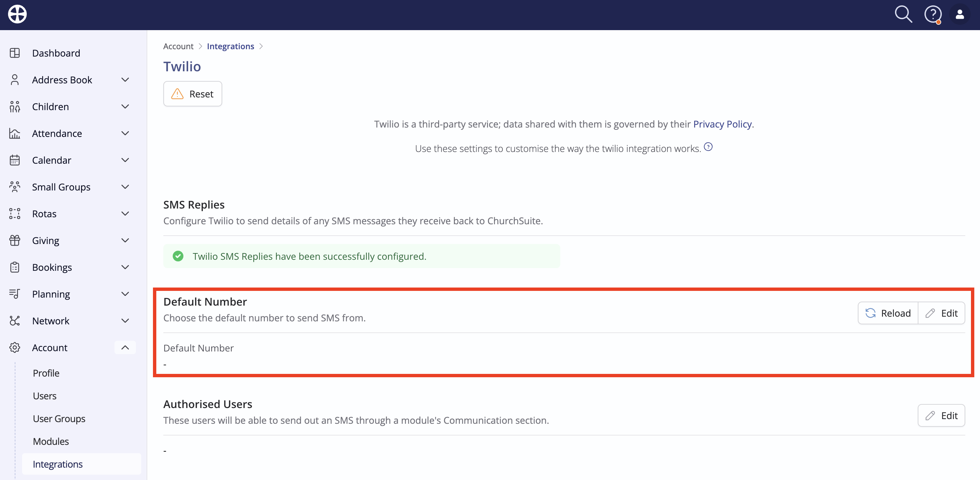This screenshot has width=980, height=480.
Task: Open the help question mark icon
Action: click(932, 15)
